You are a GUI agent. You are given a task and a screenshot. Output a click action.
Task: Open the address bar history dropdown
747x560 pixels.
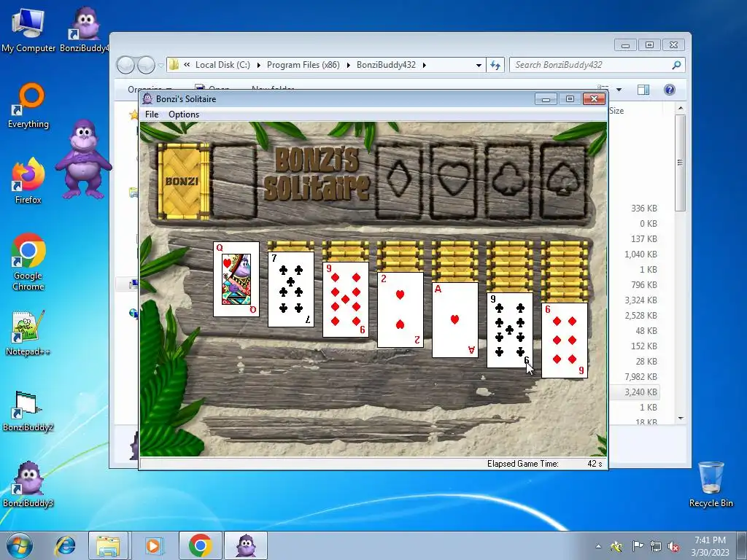tap(479, 65)
